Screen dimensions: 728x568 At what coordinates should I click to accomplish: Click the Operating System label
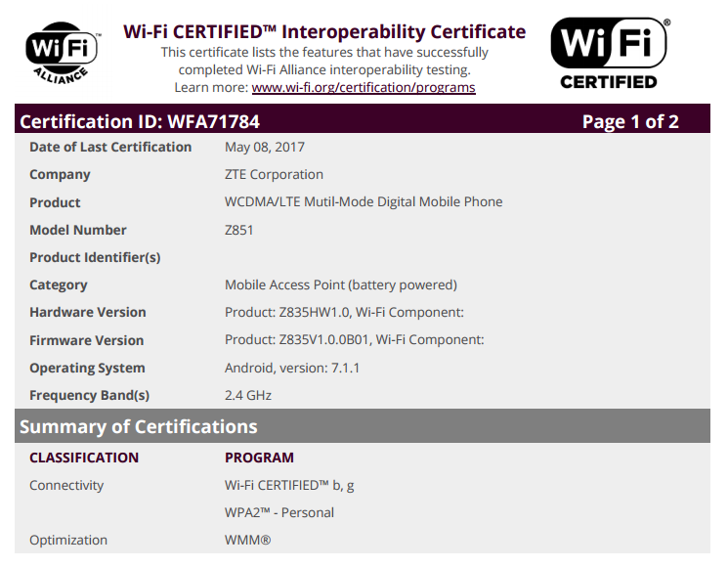click(x=87, y=368)
